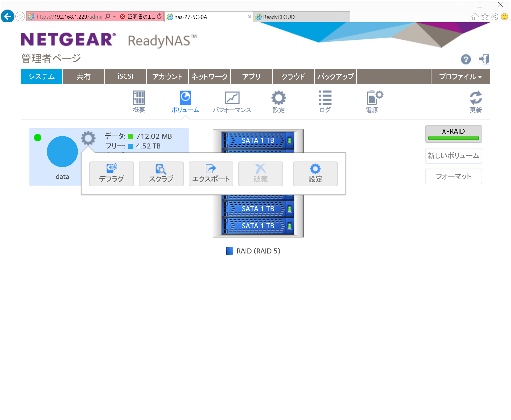The image size is (511, 420).
Task: Switch to the 共有 tab
Action: 83,77
